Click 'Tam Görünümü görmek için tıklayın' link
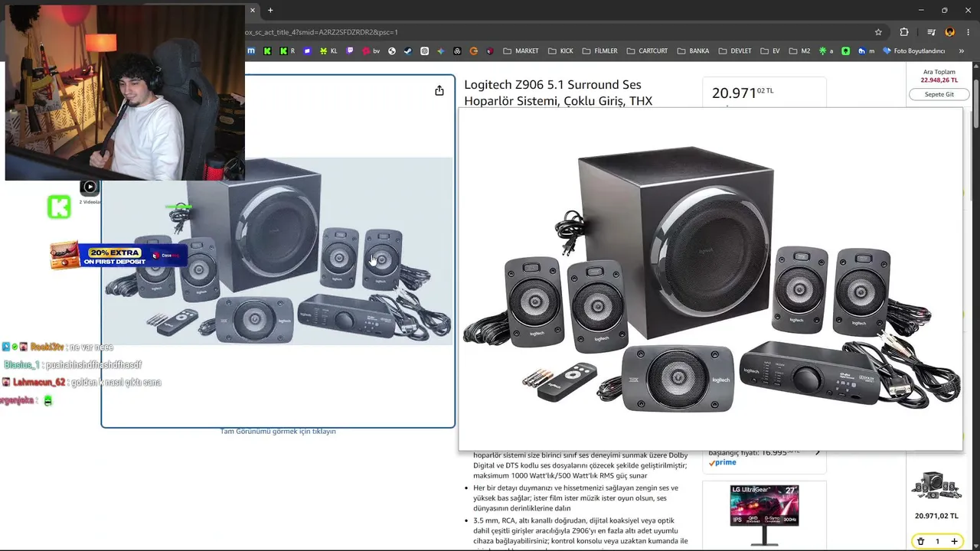This screenshot has width=980, height=551. [278, 432]
